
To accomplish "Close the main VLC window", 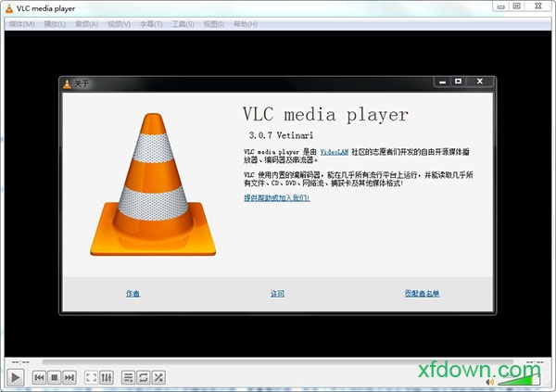I will click(x=538, y=6).
